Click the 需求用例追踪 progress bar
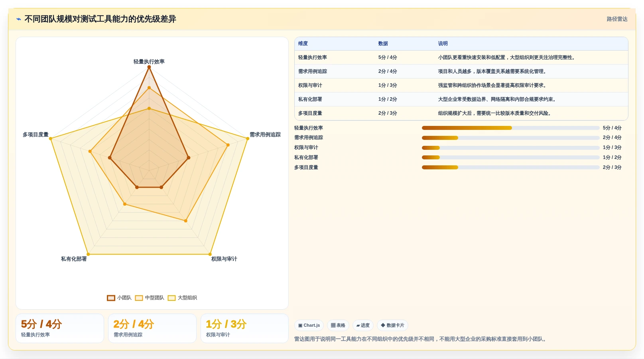 (511, 138)
